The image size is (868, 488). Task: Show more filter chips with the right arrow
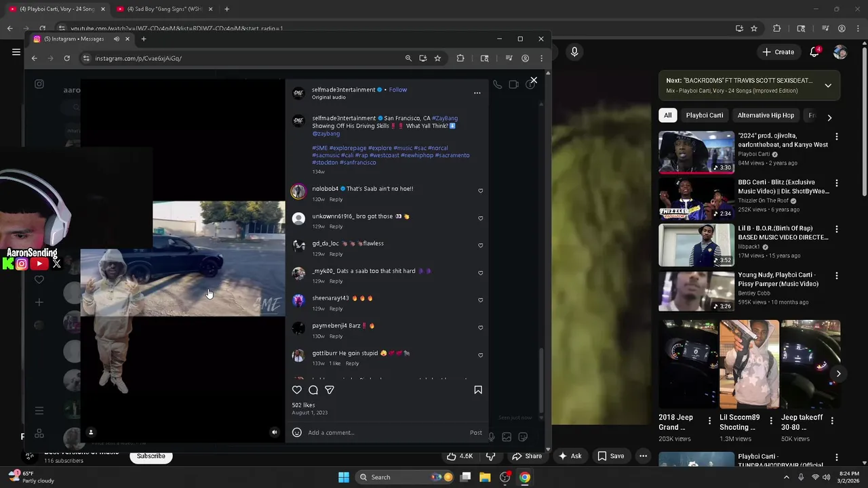click(829, 117)
